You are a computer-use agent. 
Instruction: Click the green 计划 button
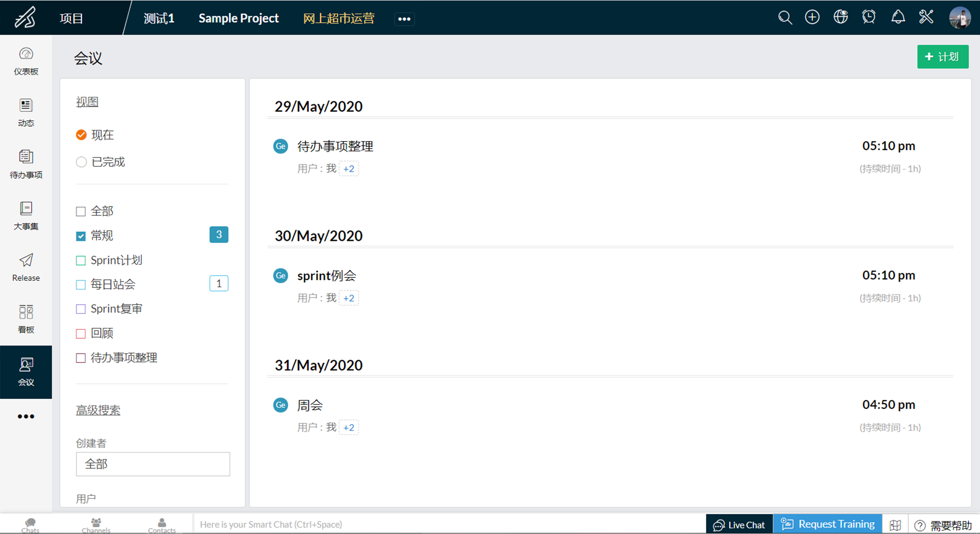point(942,57)
